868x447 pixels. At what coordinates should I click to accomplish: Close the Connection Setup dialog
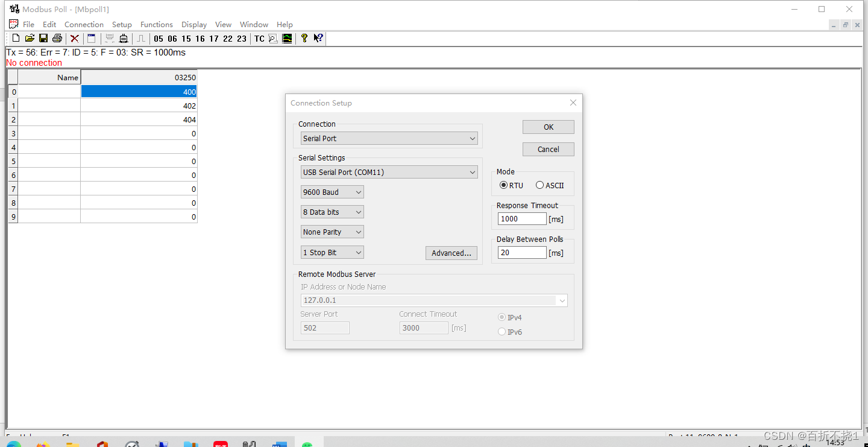pos(573,103)
